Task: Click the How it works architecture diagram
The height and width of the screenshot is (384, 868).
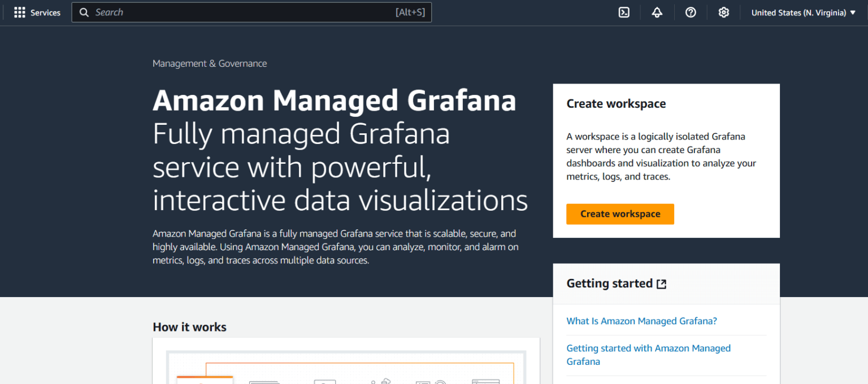Action: 346,367
